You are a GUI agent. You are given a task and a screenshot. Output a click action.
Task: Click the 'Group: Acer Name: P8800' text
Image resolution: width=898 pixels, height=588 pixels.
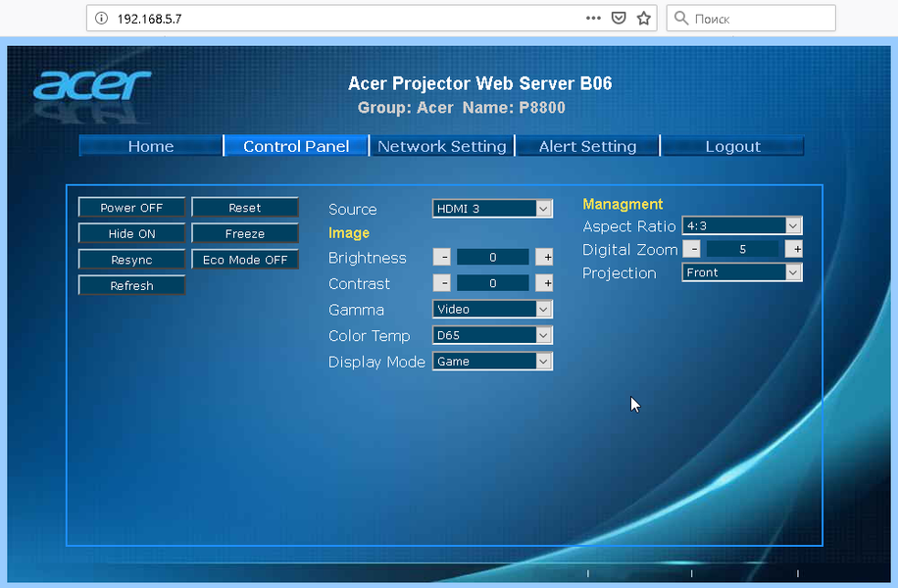(462, 108)
